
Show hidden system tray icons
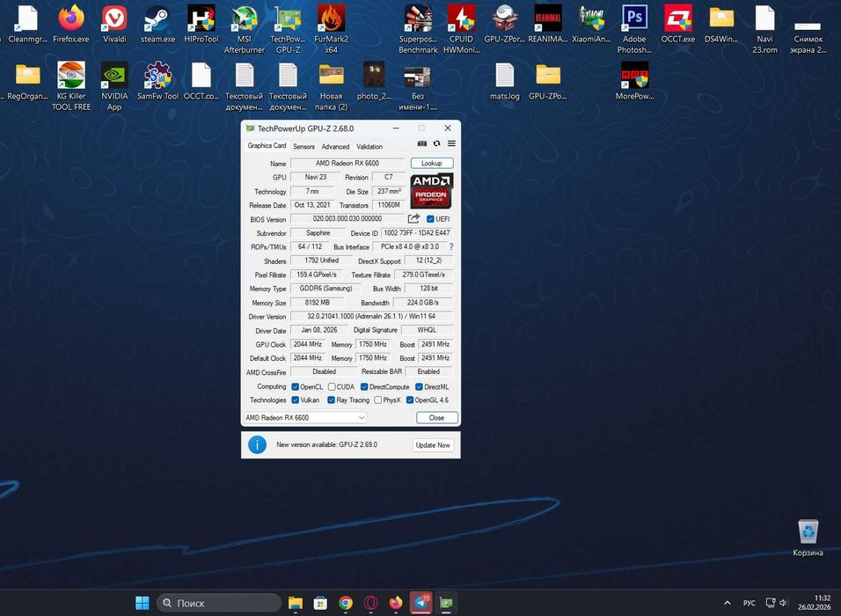click(x=727, y=603)
